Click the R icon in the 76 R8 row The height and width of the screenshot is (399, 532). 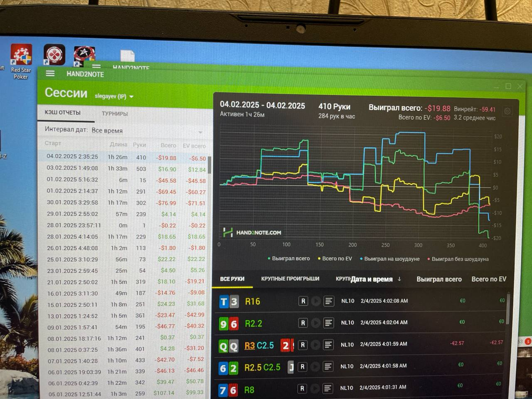(x=302, y=388)
